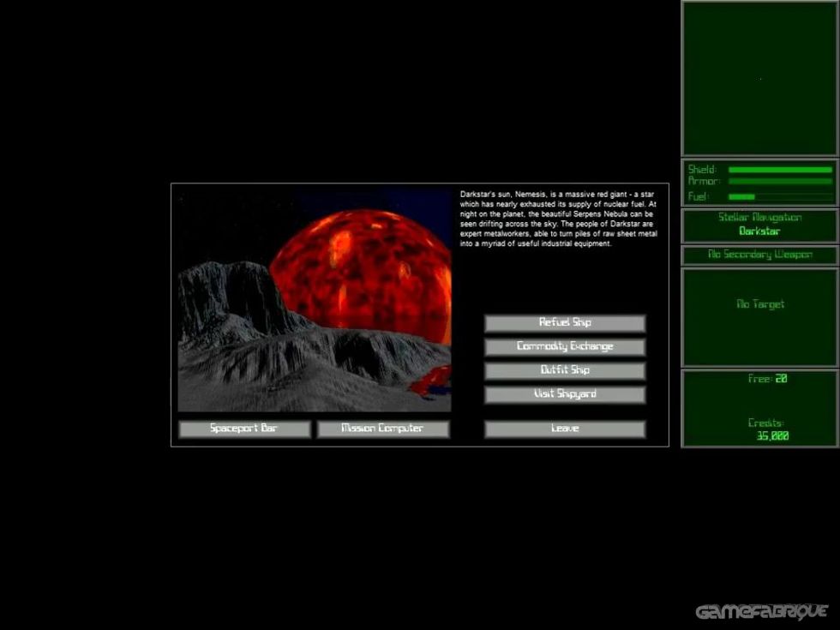Viewport: 840px width, 630px height.
Task: Select the Outfit Ship button
Action: [565, 370]
